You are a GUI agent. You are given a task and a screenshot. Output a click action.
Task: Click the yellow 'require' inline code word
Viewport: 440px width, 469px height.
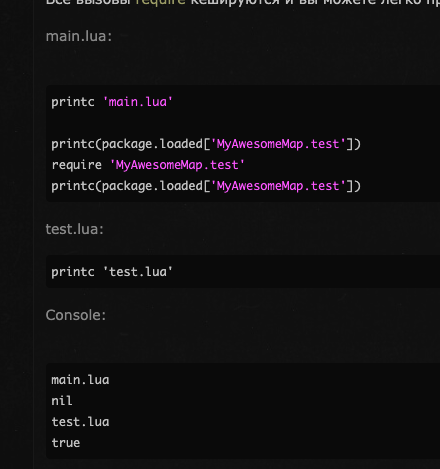[161, 2]
